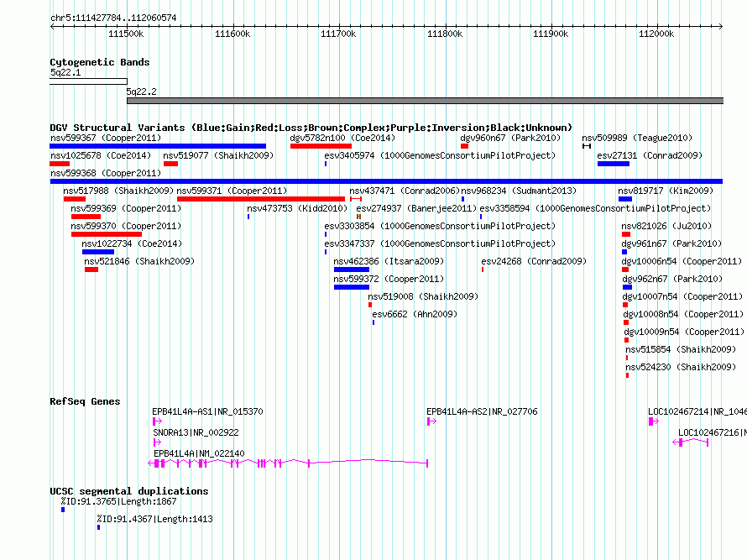Viewport: 747px width, 560px height.
Task: Click dgv10007n54 (Cooper2011) label
Action: click(x=682, y=297)
